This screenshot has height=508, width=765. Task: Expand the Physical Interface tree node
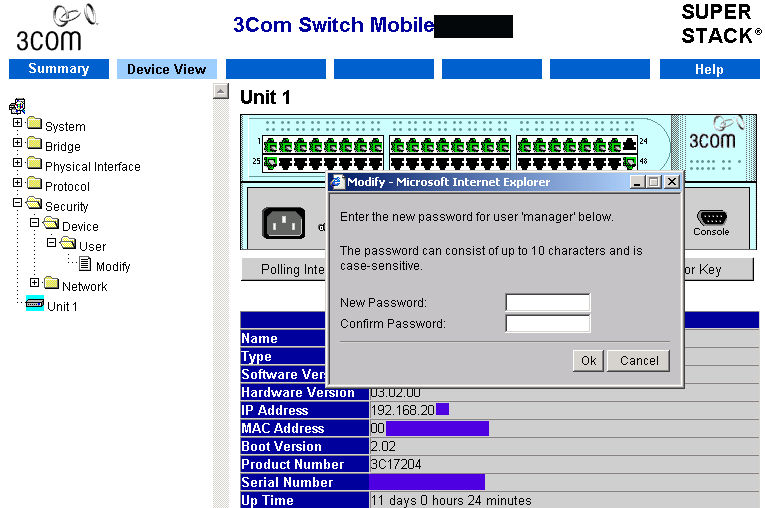(18, 163)
